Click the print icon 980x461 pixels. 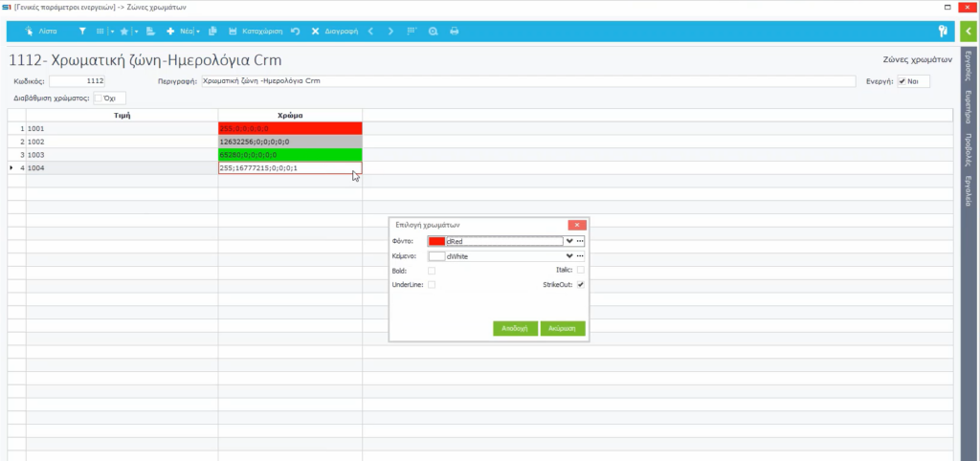(455, 31)
